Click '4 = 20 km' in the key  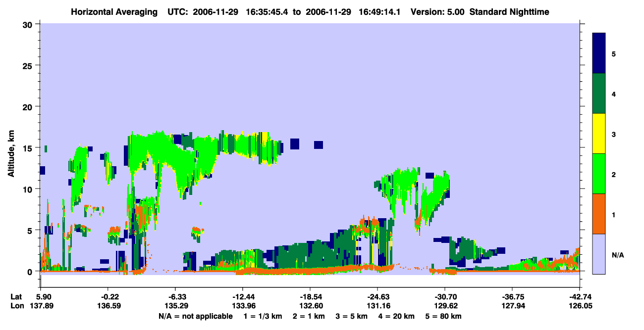tap(396, 316)
